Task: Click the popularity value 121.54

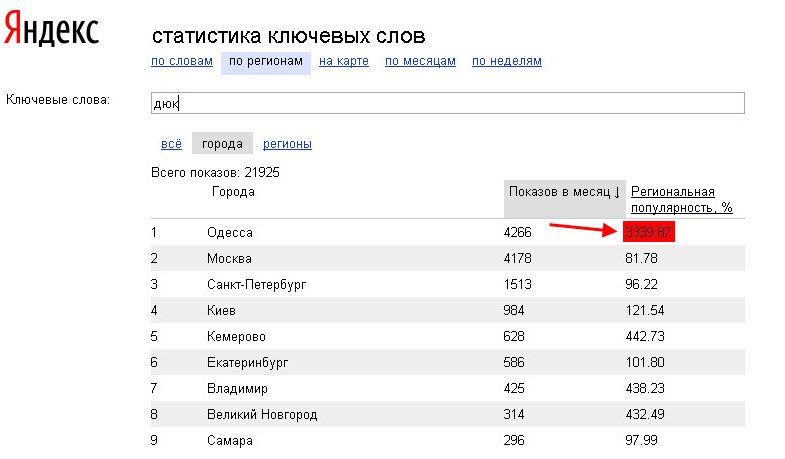Action: pyautogui.click(x=645, y=311)
